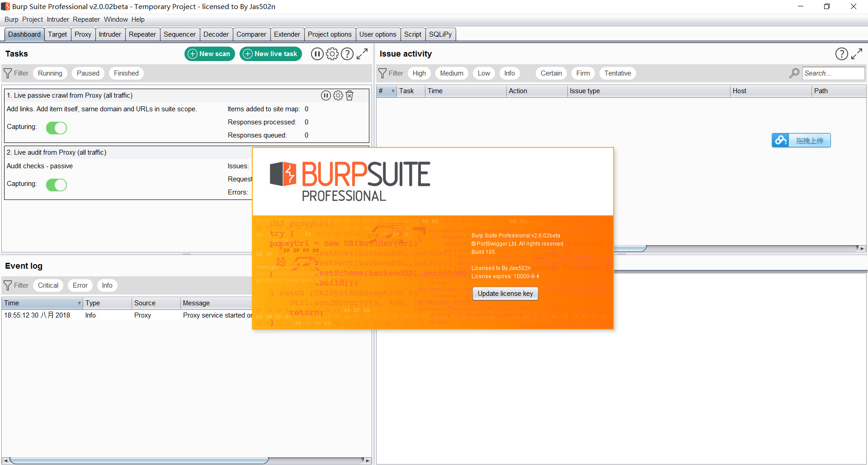Select the Proxy service started log row

(127, 315)
